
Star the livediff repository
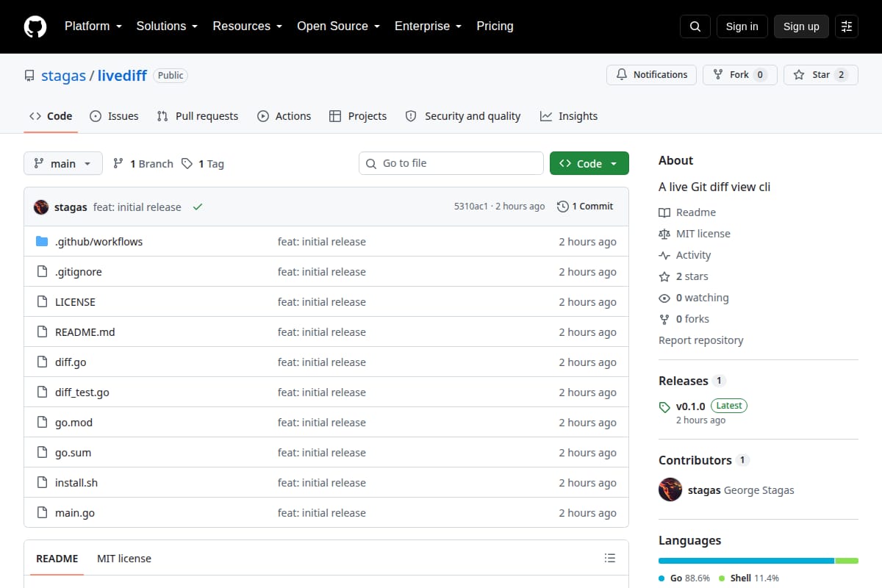[820, 75]
